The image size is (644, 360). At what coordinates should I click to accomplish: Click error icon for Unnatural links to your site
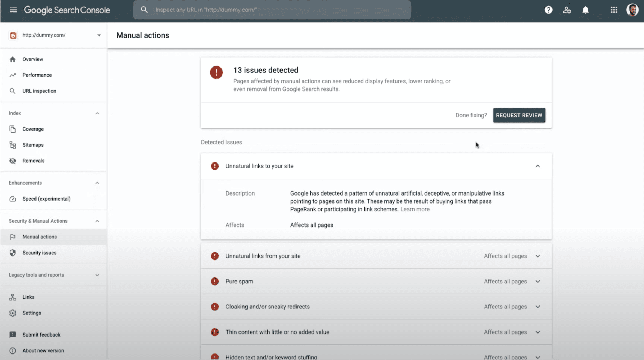pyautogui.click(x=215, y=166)
